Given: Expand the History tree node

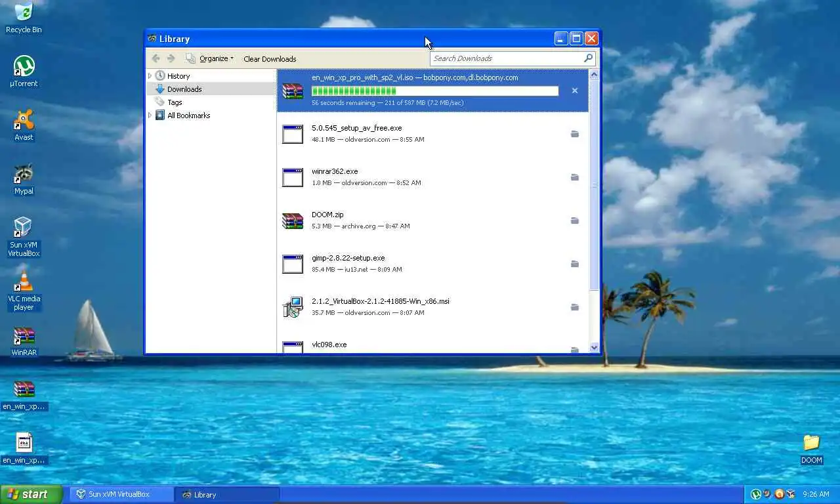Looking at the screenshot, I should tap(150, 76).
